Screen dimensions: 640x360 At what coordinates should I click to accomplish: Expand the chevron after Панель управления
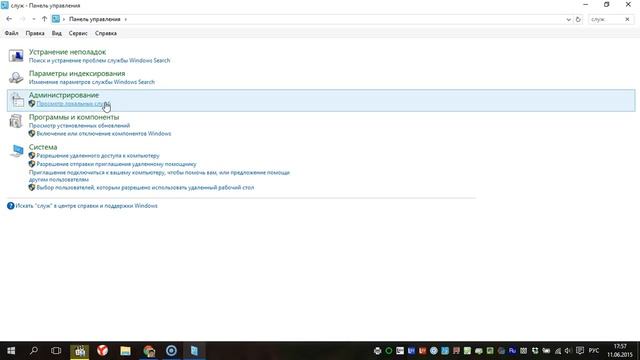tap(126, 19)
